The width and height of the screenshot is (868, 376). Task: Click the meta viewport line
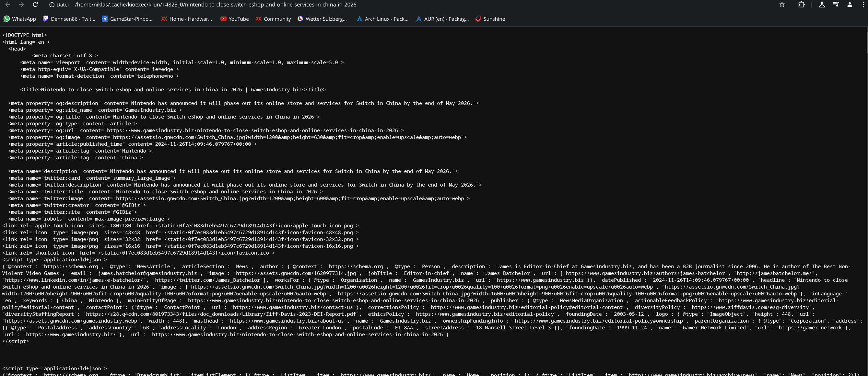pyautogui.click(x=182, y=62)
